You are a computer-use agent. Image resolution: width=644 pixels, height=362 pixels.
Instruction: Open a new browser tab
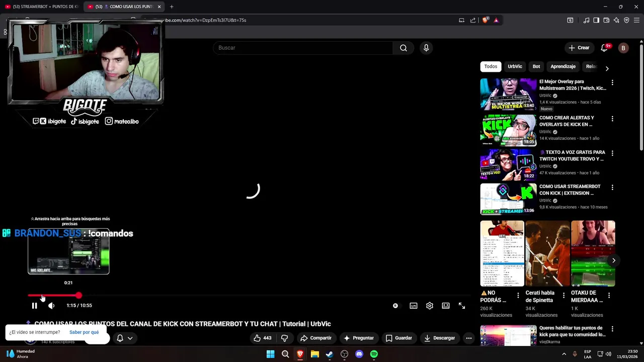tap(172, 7)
